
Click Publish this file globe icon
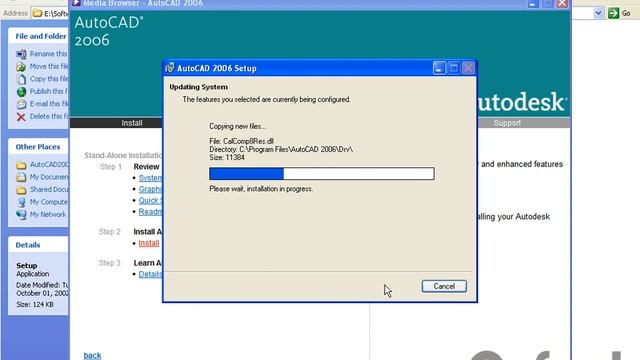coord(21,91)
